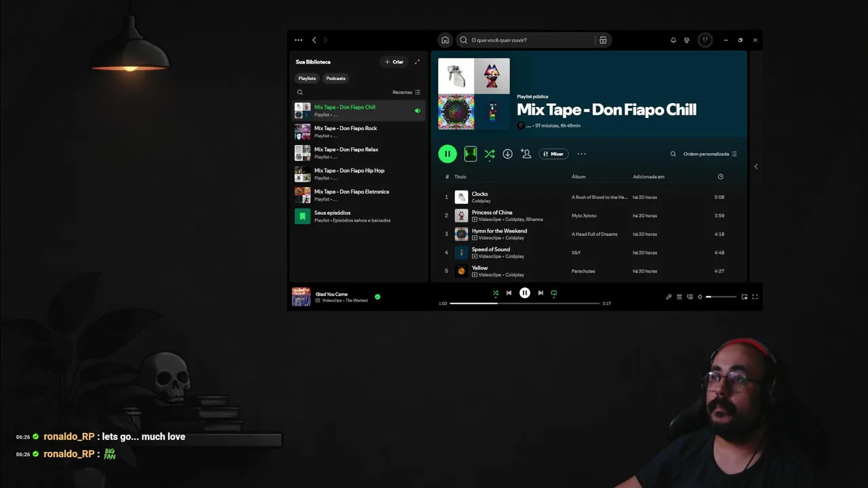Open the album X&Y link
Viewport: 868px width, 488px height.
576,253
